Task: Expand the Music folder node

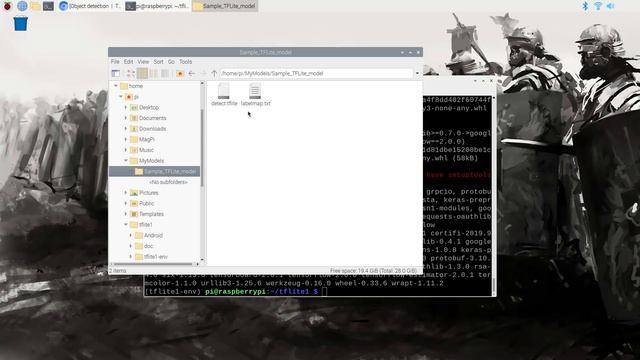Action: click(x=126, y=150)
